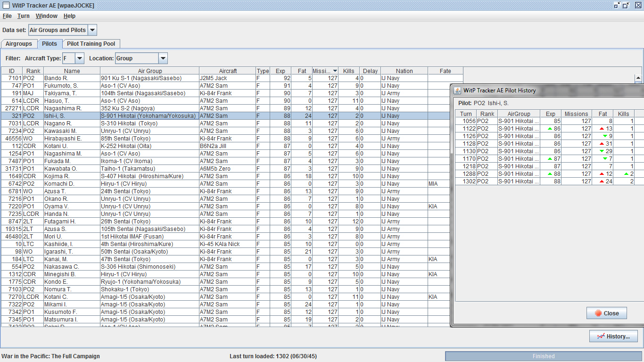Viewport: 644px width, 362px height.
Task: Click the green Exp increase arrow for turn 1288
Action: [x=550, y=174]
